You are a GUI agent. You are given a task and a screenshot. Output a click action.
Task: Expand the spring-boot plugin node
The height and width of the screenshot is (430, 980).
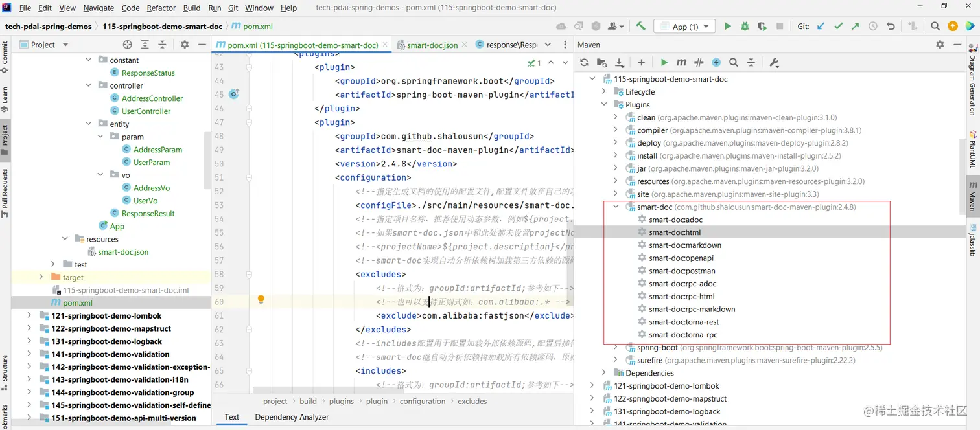[616, 348]
